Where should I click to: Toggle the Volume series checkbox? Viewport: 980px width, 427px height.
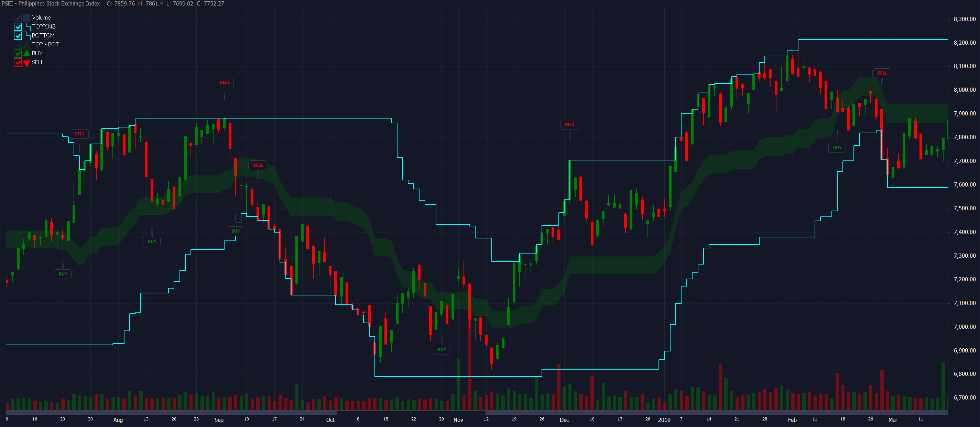pyautogui.click(x=18, y=18)
